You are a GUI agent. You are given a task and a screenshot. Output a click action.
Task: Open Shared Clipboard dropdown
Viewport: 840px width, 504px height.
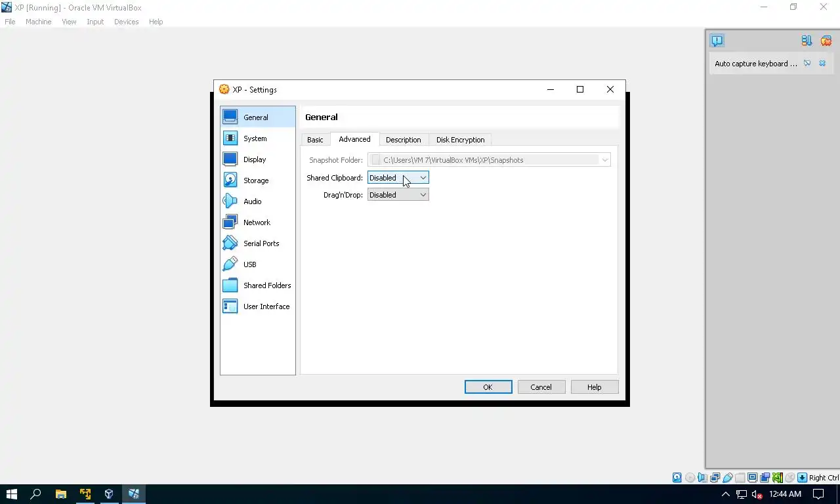(x=398, y=178)
